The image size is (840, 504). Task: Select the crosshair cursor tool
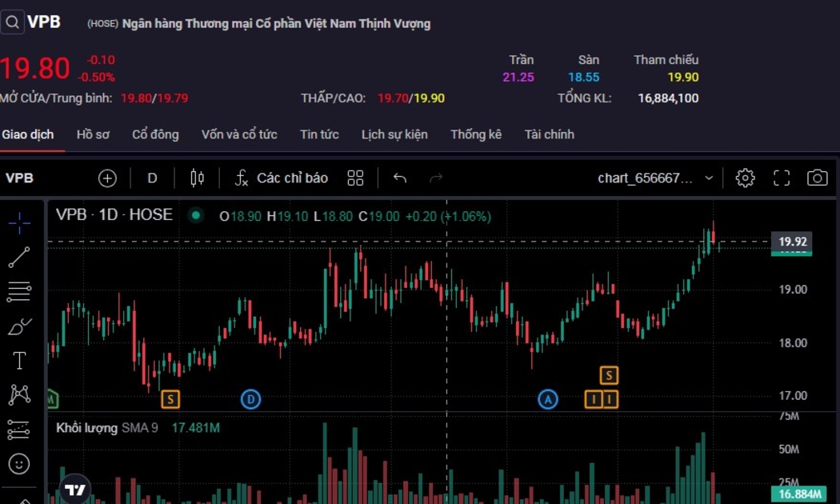point(19,223)
